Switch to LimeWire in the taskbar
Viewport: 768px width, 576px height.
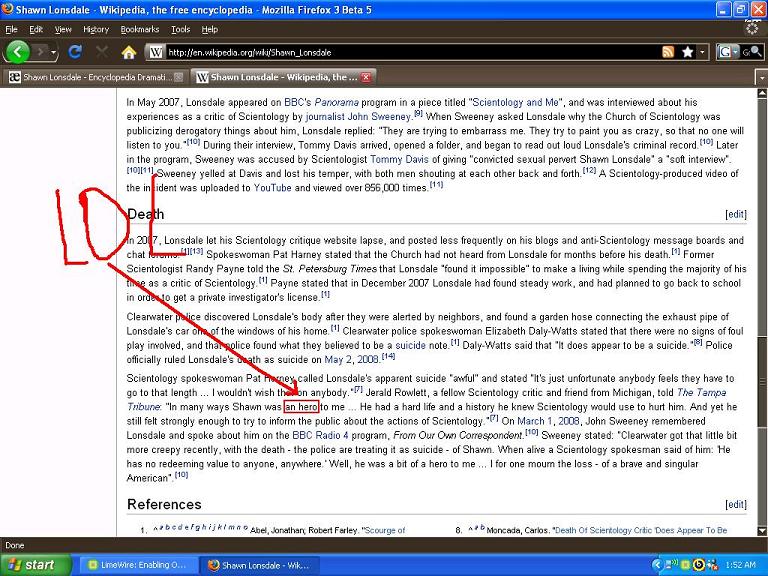[135, 565]
